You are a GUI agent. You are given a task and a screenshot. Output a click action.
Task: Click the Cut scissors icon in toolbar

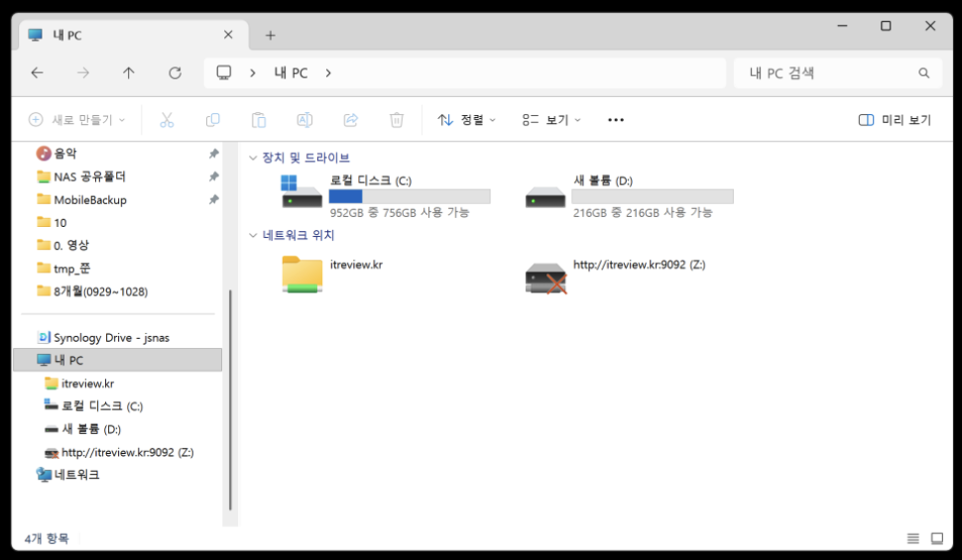(167, 120)
